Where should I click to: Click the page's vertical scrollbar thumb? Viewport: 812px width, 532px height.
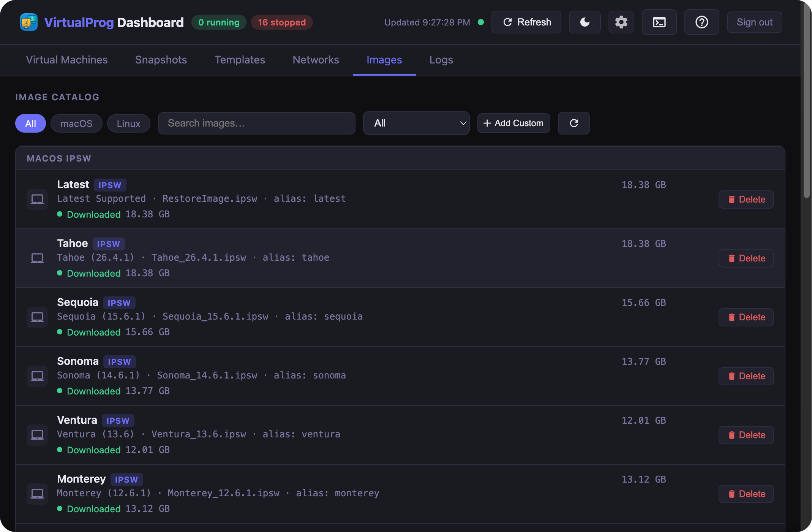(x=806, y=101)
